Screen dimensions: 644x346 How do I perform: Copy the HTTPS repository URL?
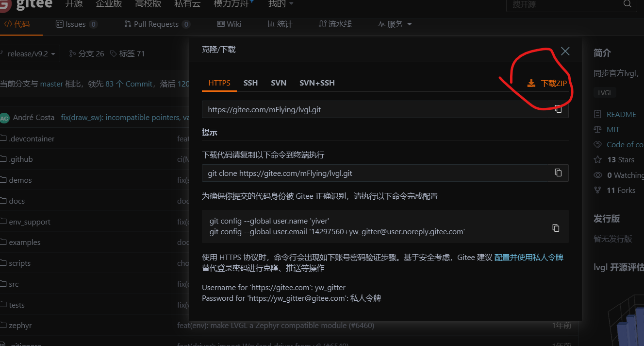[558, 109]
